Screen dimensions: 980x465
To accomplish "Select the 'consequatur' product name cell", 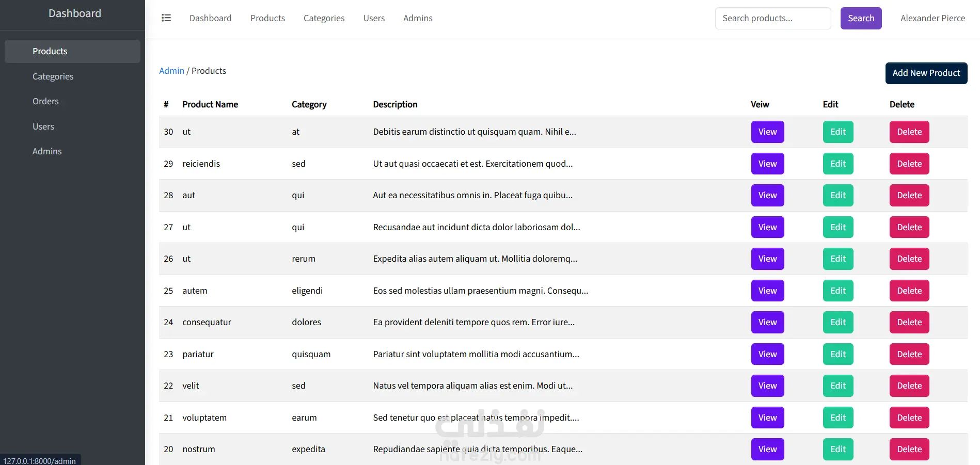I will [207, 322].
